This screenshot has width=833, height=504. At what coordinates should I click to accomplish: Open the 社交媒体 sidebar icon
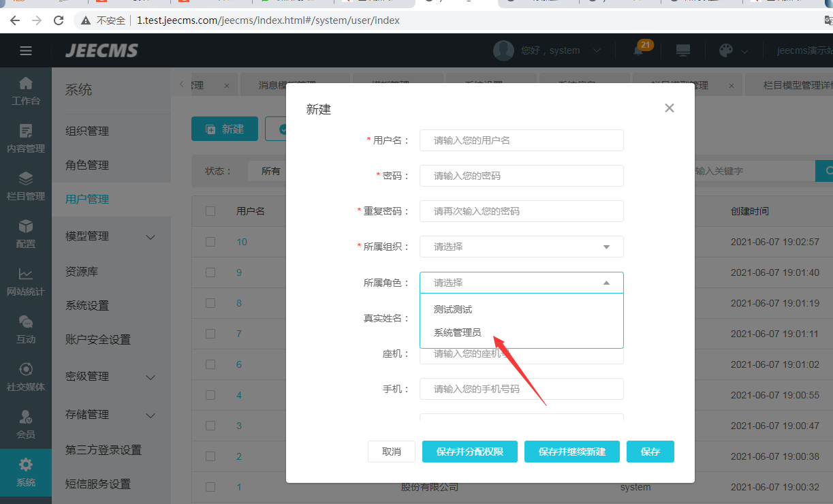26,377
